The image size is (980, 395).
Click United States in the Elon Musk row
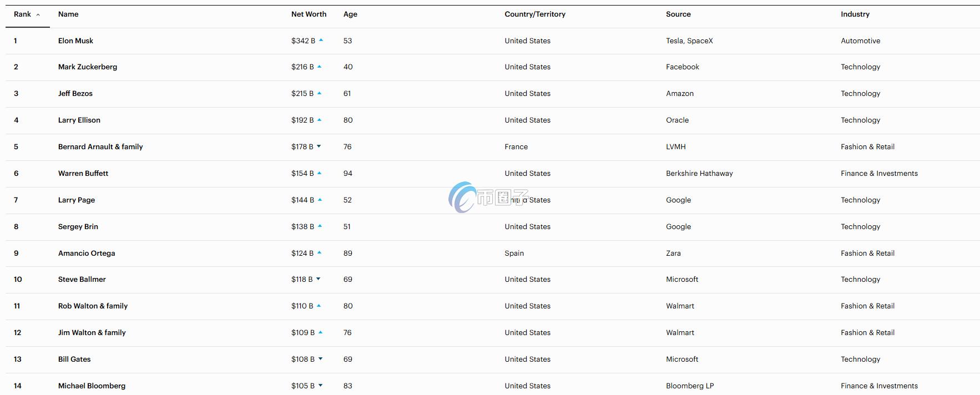tap(527, 40)
